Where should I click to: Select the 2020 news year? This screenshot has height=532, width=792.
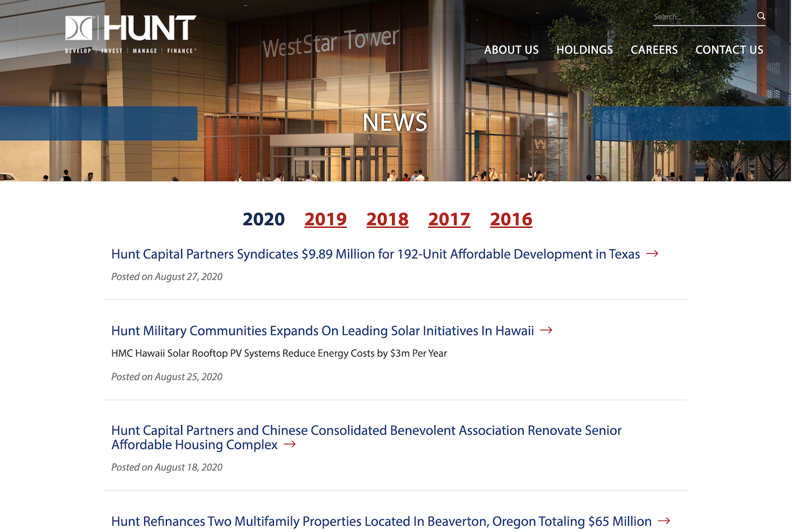coord(264,219)
